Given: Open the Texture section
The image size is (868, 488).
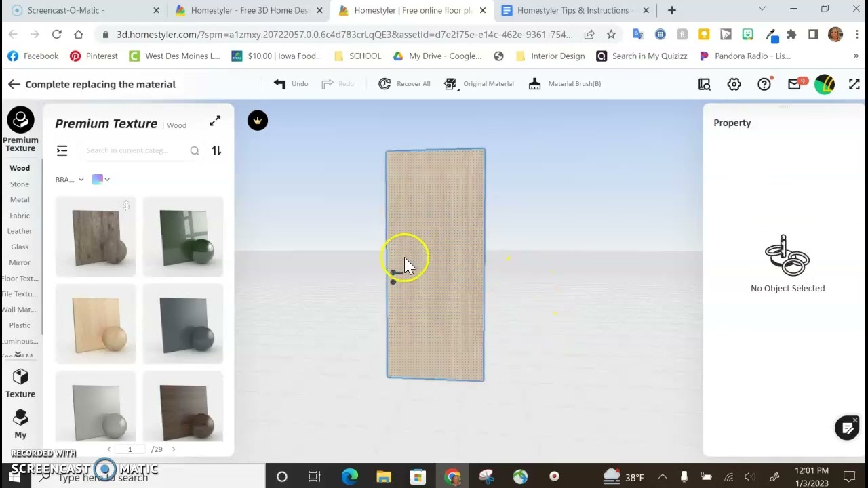Looking at the screenshot, I should click(x=20, y=383).
